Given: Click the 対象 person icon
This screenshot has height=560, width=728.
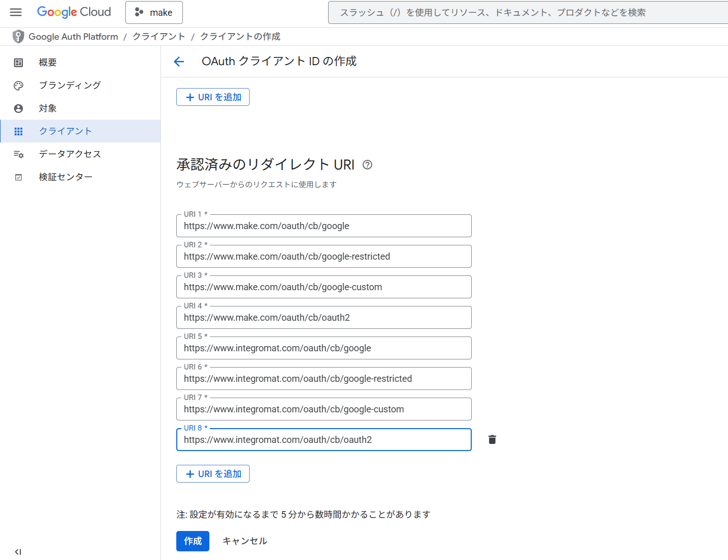Looking at the screenshot, I should pyautogui.click(x=18, y=108).
